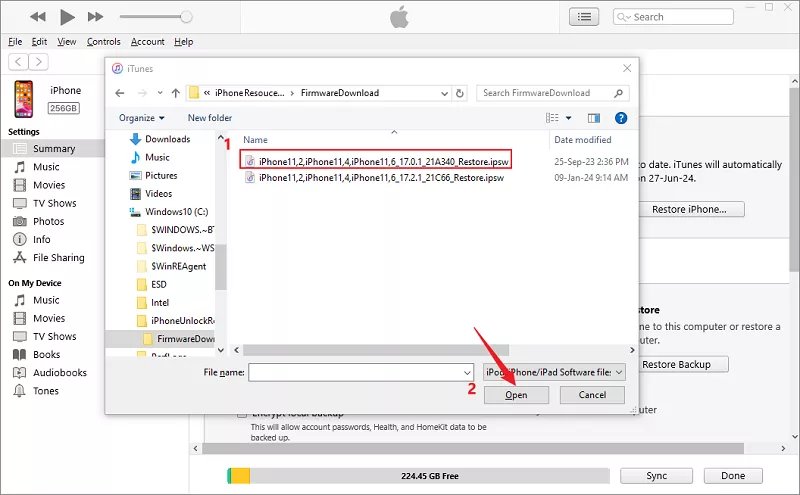
Task: Select the $WinREAgent folder in tree
Action: [x=178, y=266]
